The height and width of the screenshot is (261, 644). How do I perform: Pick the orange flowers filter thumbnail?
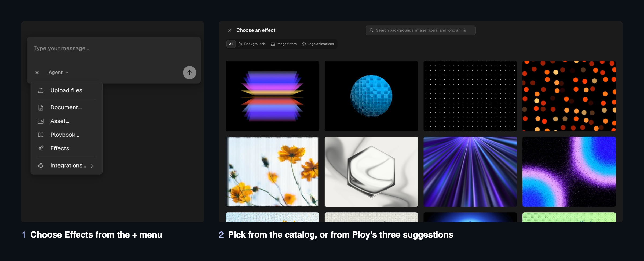272,172
